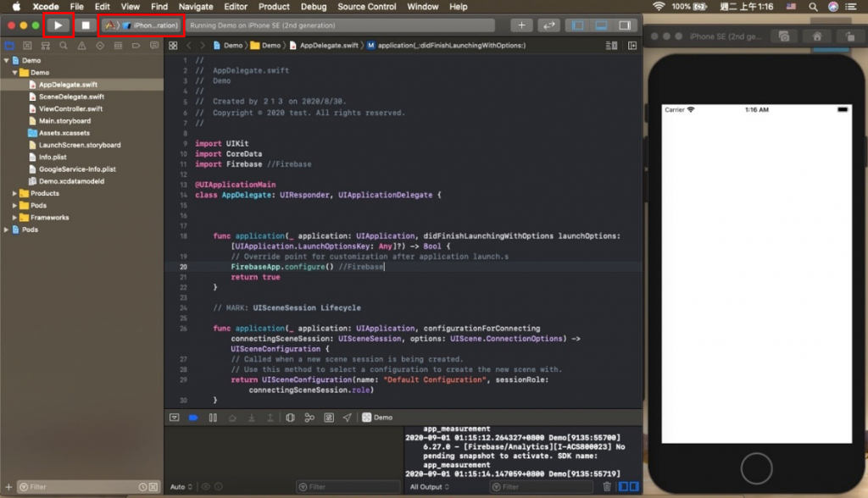Select Assets.xcassets
The image size is (868, 498).
(64, 133)
